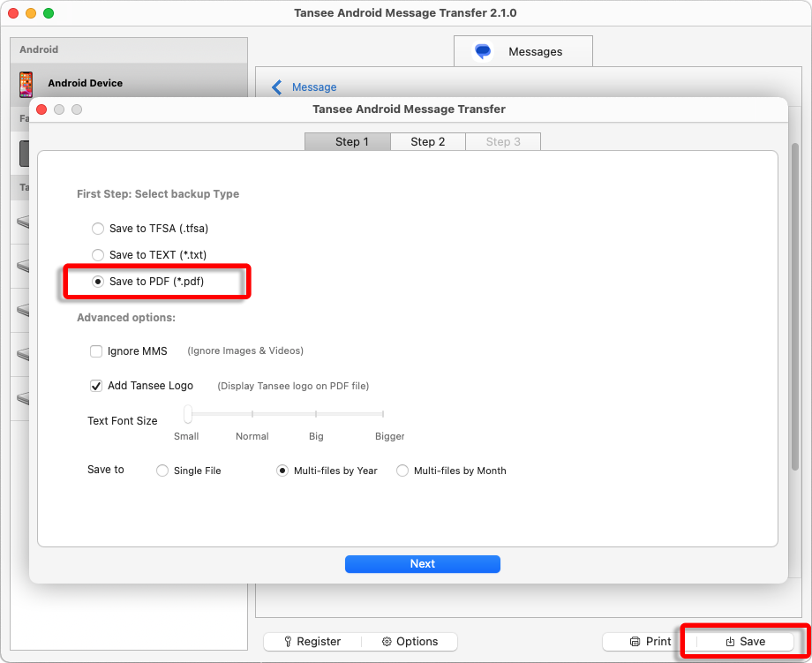This screenshot has height=663, width=812.
Task: Click the Android sidebar section header
Action: click(x=129, y=49)
